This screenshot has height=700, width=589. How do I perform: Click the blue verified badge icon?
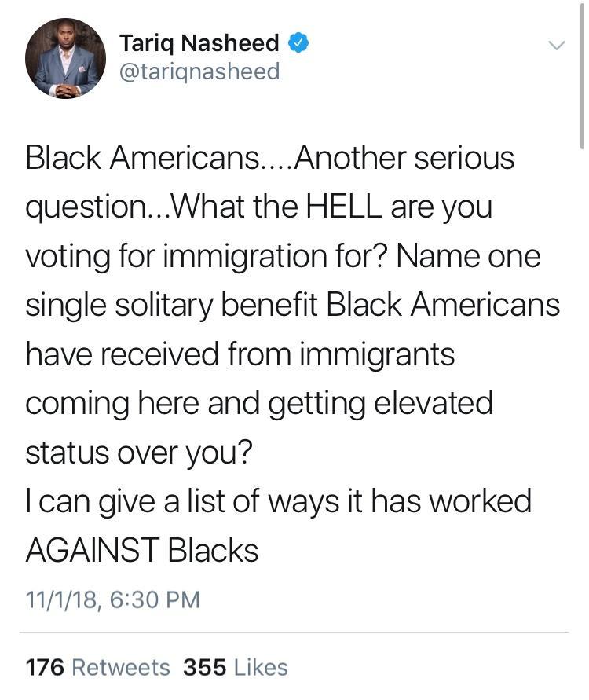click(x=298, y=43)
